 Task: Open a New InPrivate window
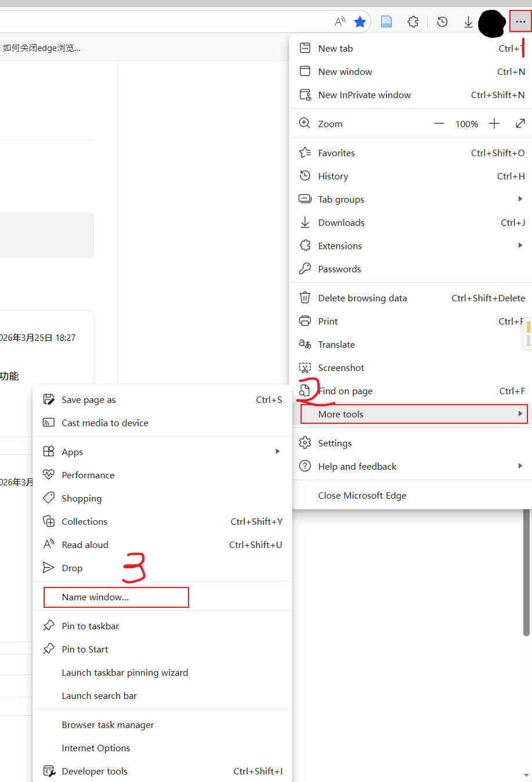coord(411,95)
